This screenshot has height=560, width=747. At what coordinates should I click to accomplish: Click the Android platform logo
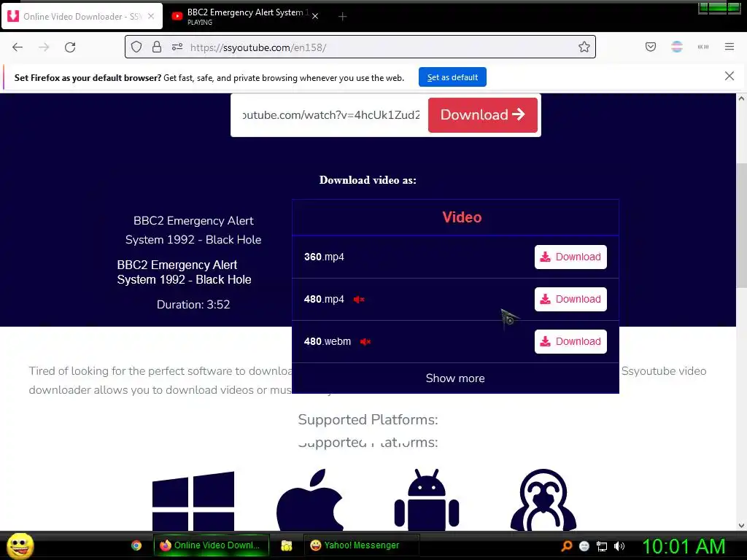pyautogui.click(x=426, y=500)
